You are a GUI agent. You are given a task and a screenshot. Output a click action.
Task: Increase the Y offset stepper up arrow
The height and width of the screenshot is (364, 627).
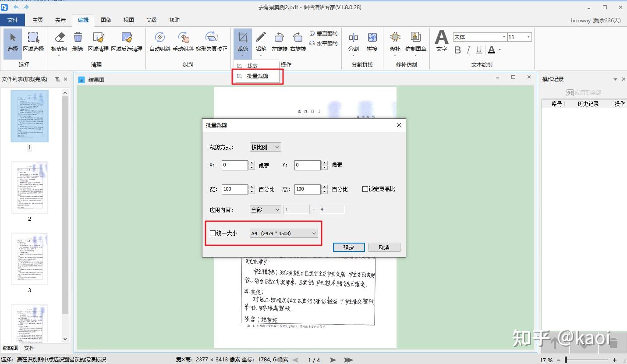(325, 163)
